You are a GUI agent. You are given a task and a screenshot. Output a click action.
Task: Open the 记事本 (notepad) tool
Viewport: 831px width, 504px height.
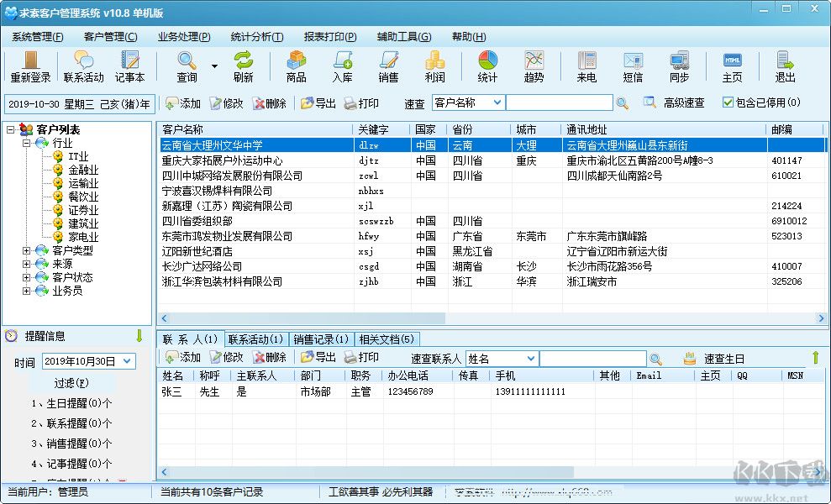click(130, 67)
